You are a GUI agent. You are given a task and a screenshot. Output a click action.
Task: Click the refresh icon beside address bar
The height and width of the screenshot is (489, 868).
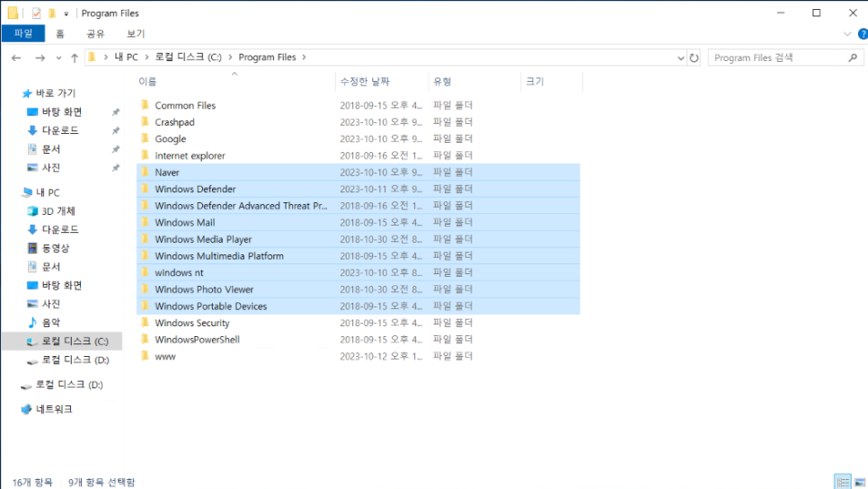pyautogui.click(x=694, y=58)
